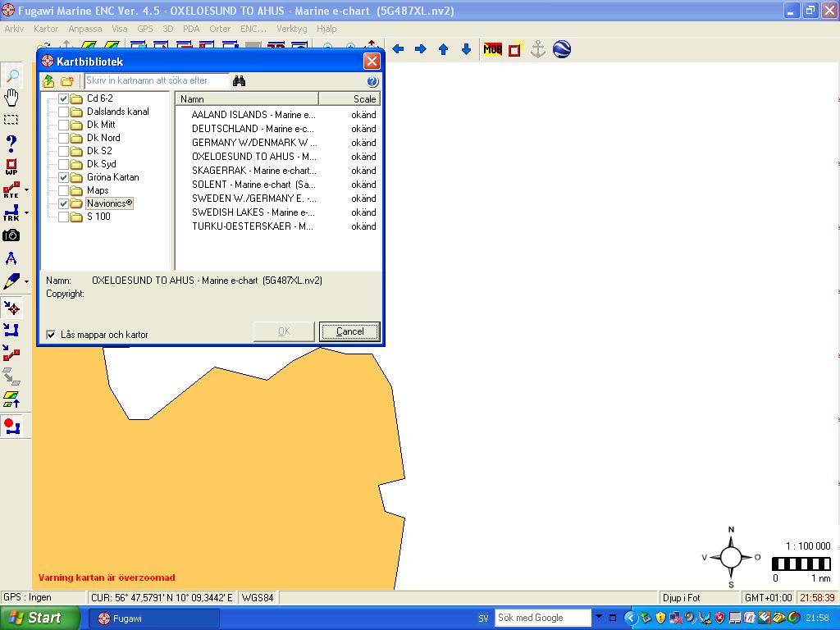Check the Dalslands kanal folder checkbox
The height and width of the screenshot is (630, 840).
(63, 112)
